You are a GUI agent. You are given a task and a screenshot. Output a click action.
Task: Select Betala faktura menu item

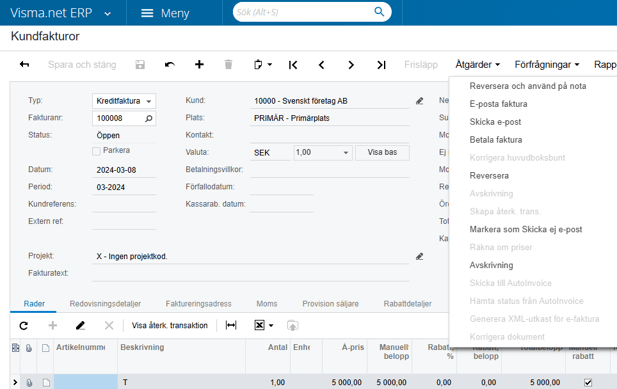pyautogui.click(x=495, y=140)
